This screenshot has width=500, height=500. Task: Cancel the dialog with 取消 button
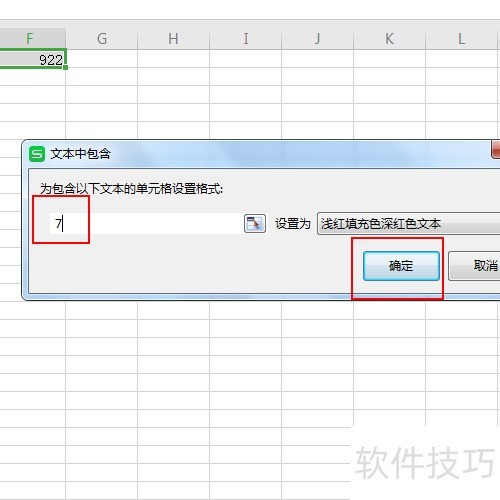(474, 266)
